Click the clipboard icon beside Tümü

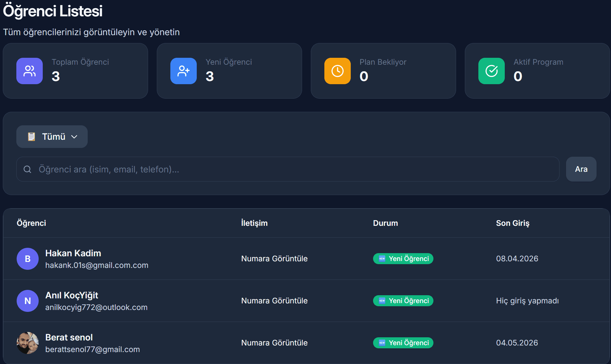click(31, 137)
